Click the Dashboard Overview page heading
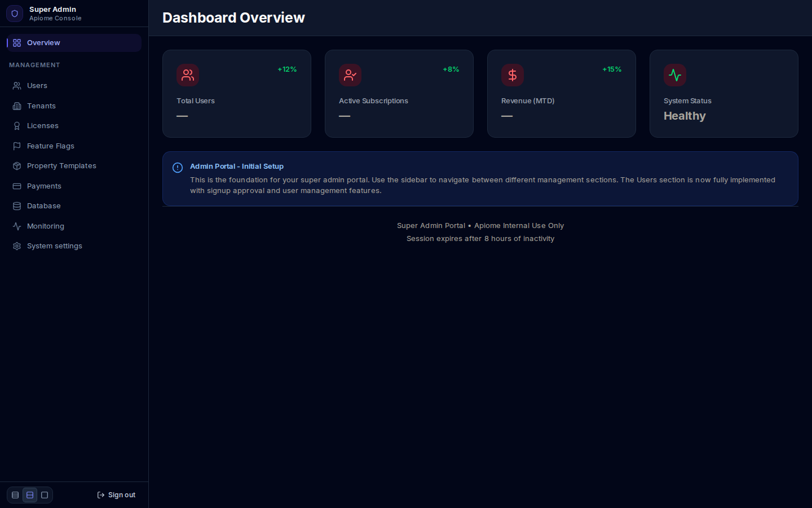Screen dimensions: 812x508 (233, 17)
